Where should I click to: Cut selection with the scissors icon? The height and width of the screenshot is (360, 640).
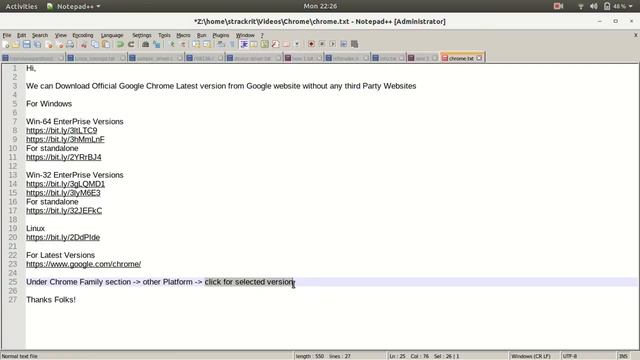click(84, 44)
